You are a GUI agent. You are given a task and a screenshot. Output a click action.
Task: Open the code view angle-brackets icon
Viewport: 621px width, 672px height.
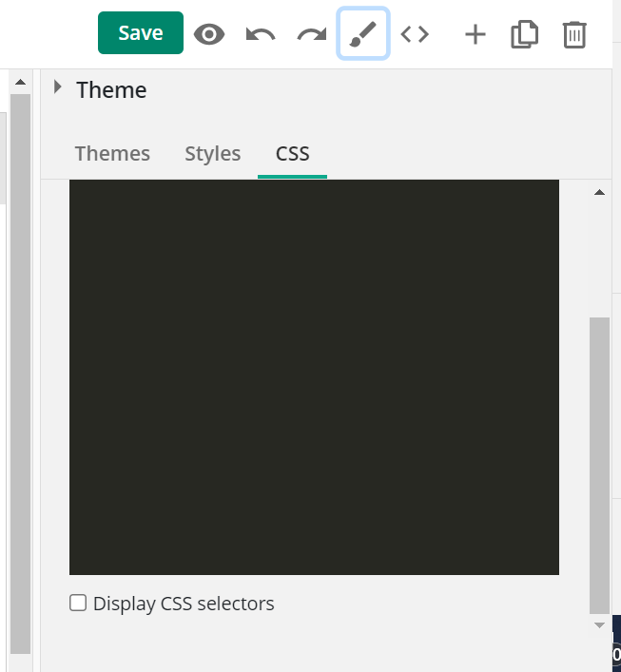(415, 34)
